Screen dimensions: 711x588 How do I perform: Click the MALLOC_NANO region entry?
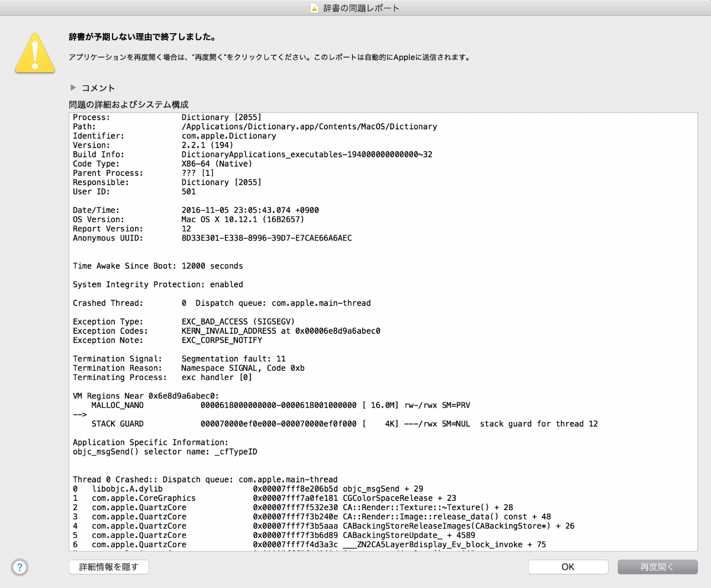coord(281,406)
